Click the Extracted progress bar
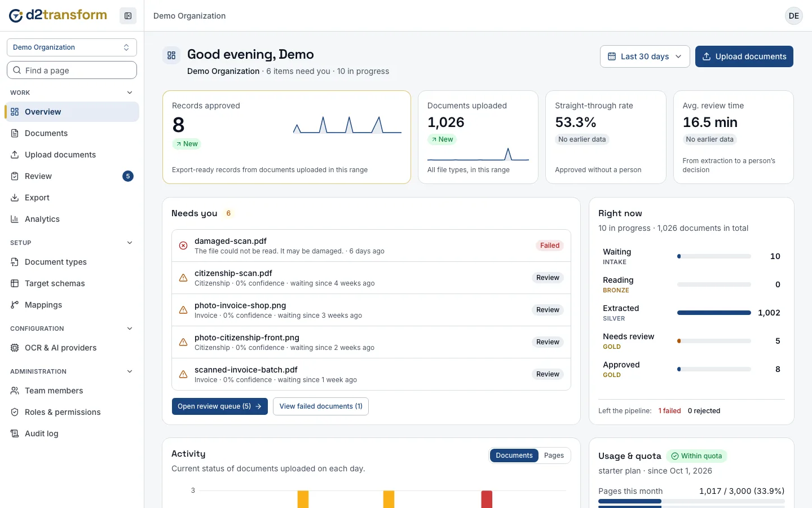 click(x=714, y=313)
